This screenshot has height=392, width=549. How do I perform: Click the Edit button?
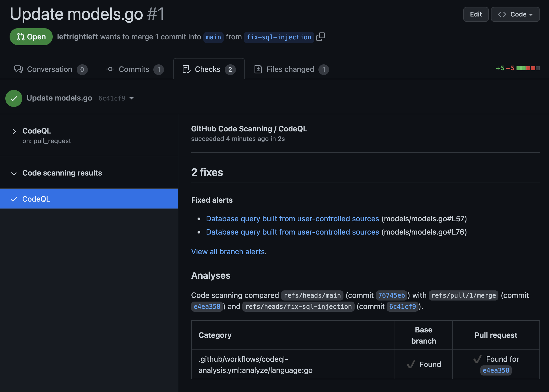click(476, 14)
